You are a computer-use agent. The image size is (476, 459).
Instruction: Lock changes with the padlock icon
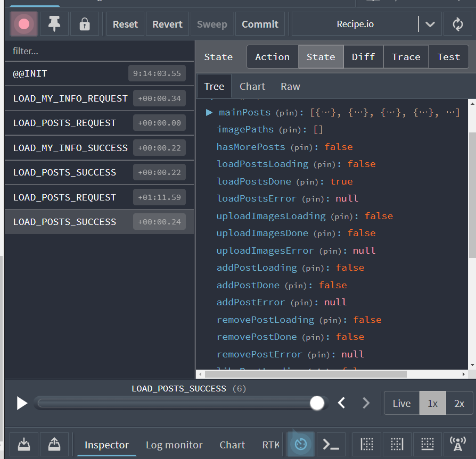point(84,23)
